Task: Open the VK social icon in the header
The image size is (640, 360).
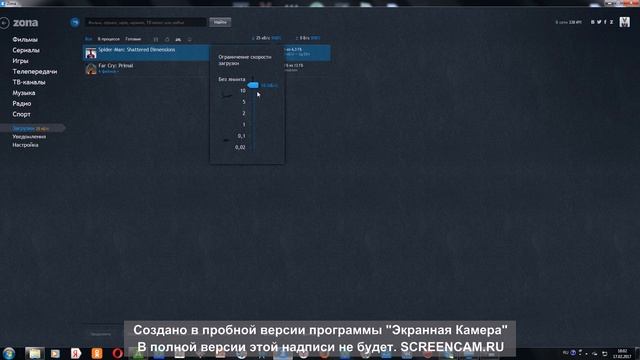Action: pos(593,22)
